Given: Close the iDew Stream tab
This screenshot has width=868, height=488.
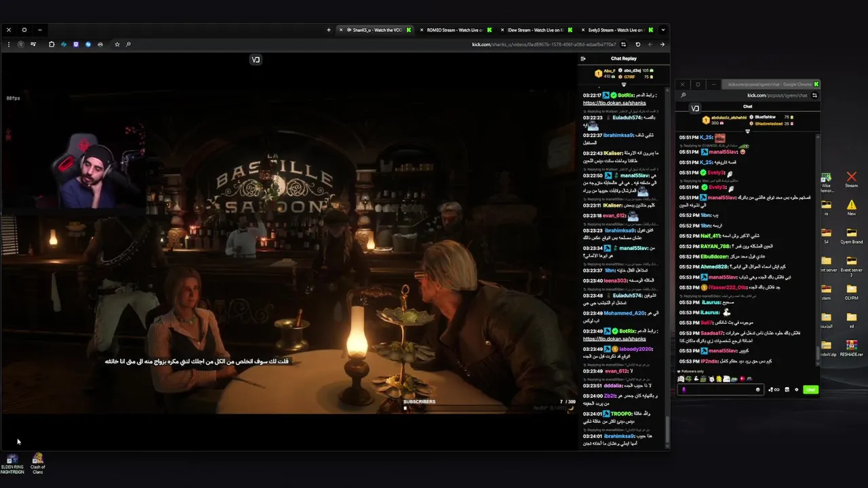Looking at the screenshot, I should coord(502,30).
